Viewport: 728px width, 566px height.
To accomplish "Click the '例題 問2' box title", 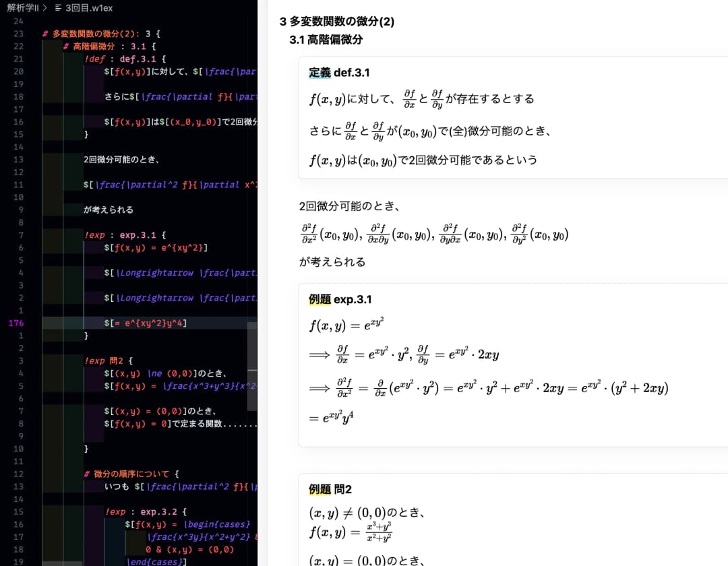I will pyautogui.click(x=330, y=489).
